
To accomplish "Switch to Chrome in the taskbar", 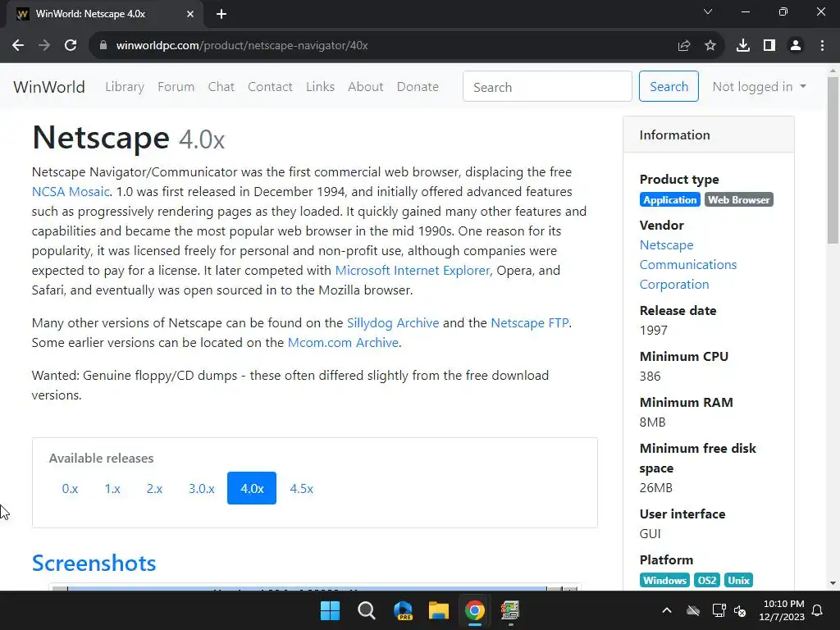I will click(475, 610).
